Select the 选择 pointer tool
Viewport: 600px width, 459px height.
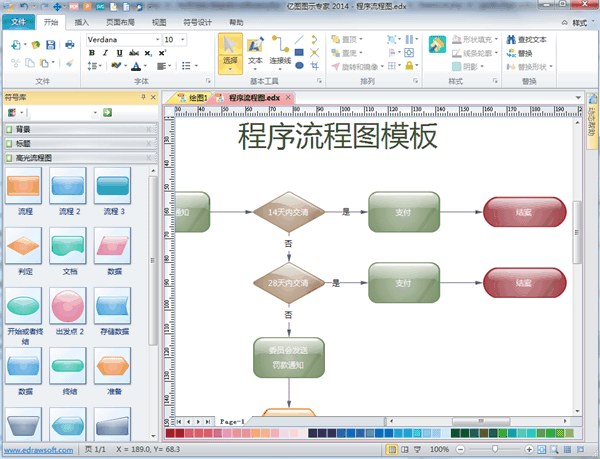[x=230, y=53]
